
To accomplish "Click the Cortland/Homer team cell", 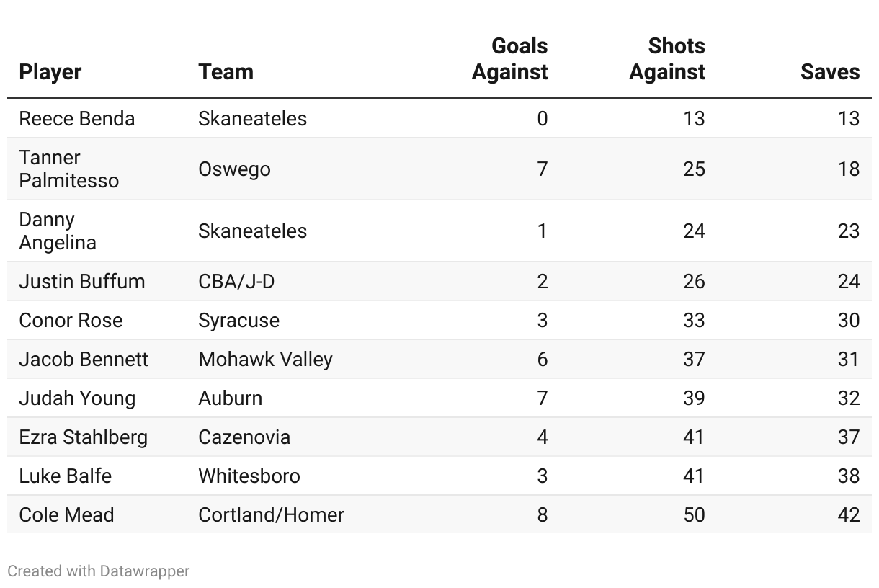I will (x=271, y=514).
